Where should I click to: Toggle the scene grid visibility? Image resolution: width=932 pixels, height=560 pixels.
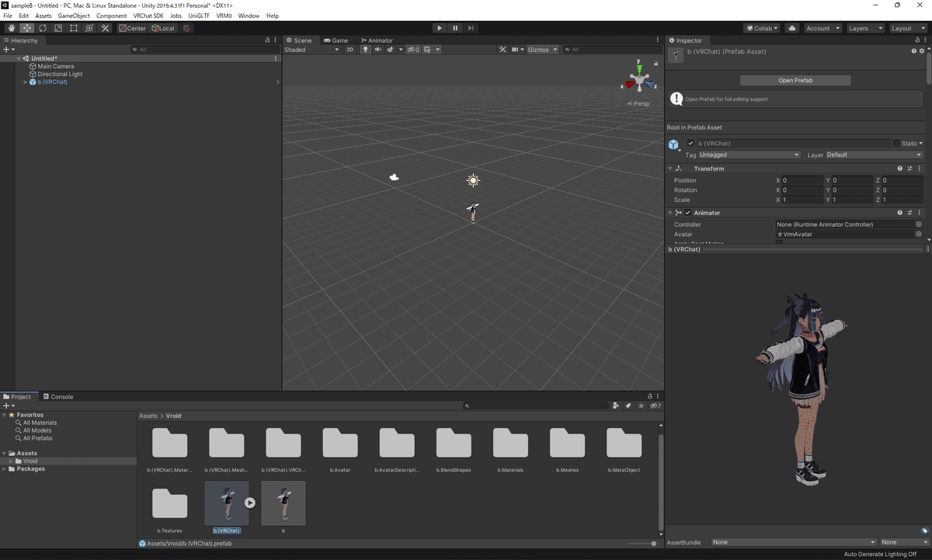pos(427,50)
